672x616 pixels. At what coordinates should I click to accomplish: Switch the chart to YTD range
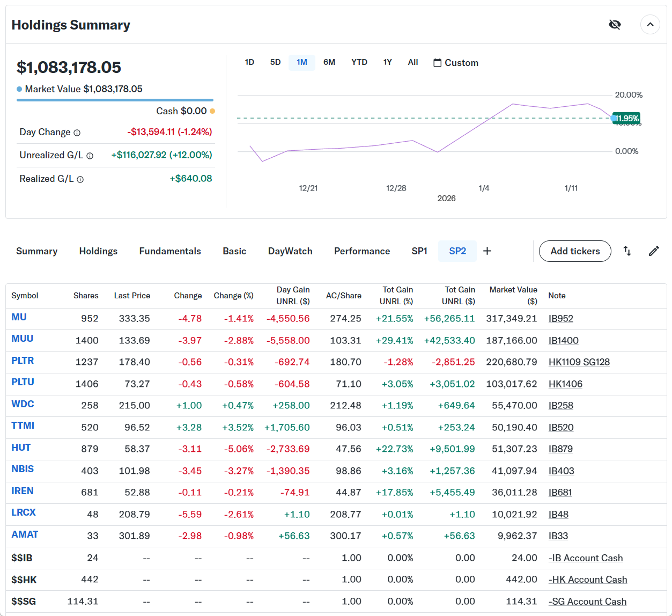click(359, 62)
